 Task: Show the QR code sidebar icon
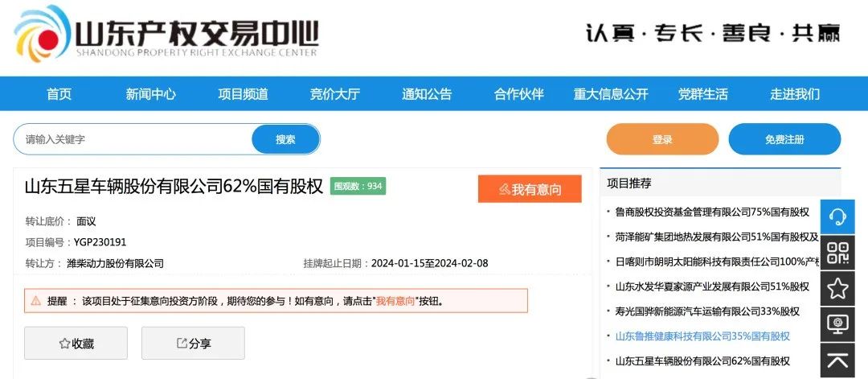pos(837,253)
